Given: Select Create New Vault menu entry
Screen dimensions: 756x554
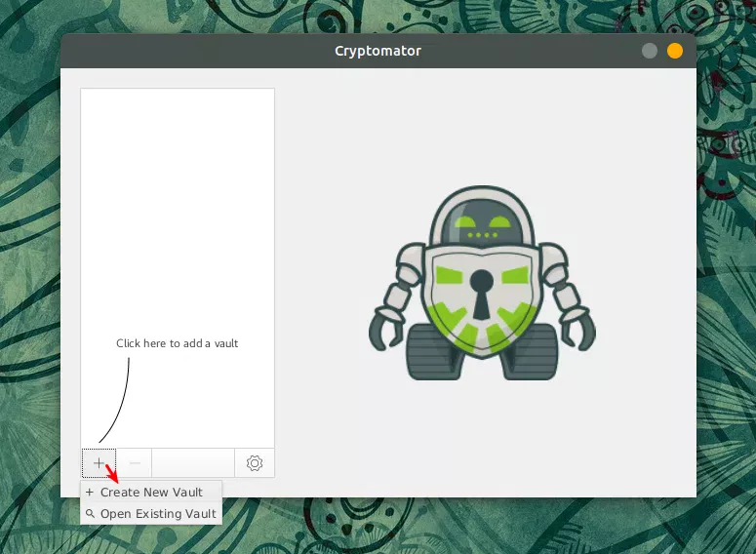Looking at the screenshot, I should point(151,493).
